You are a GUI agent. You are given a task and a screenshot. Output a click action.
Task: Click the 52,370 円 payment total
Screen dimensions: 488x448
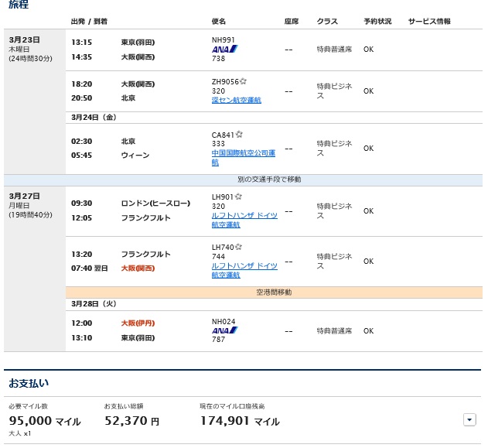(132, 421)
